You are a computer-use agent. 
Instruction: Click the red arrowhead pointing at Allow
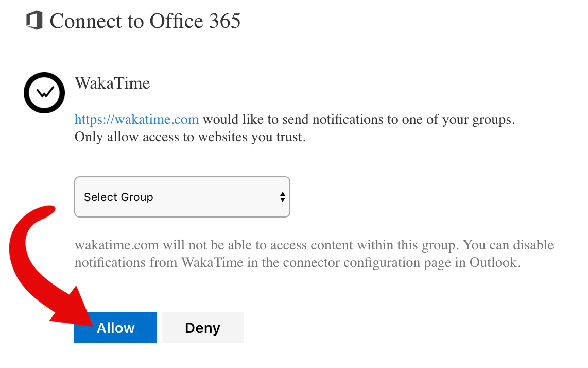[x=74, y=309]
